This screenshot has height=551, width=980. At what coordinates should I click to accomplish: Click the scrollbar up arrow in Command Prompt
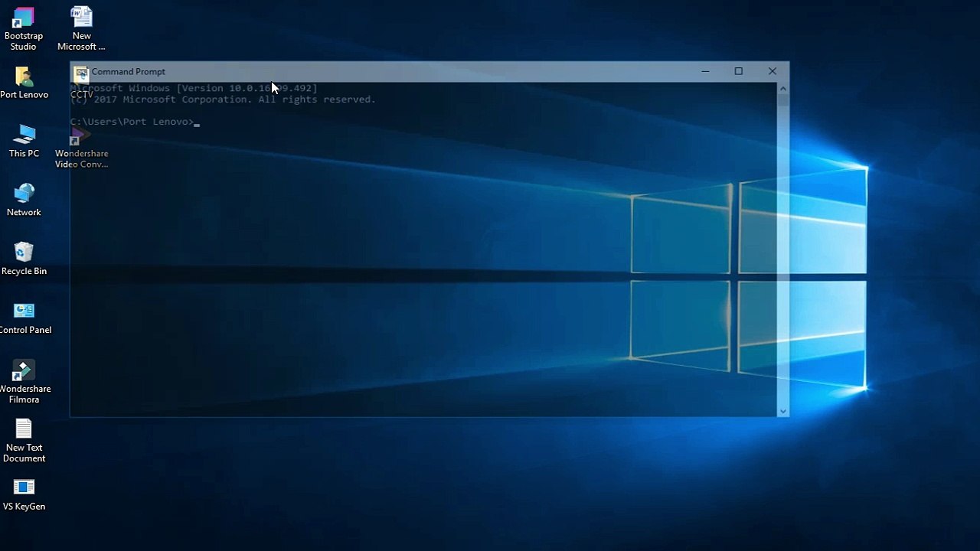[782, 88]
